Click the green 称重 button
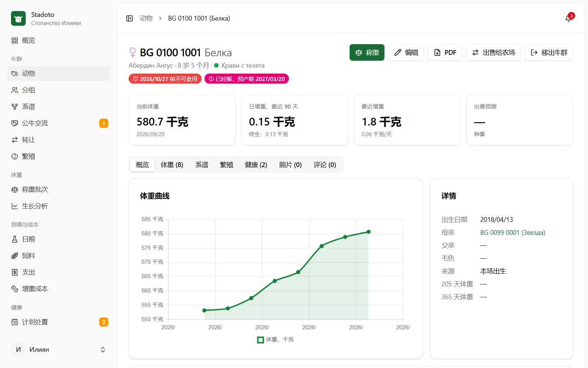 click(367, 53)
